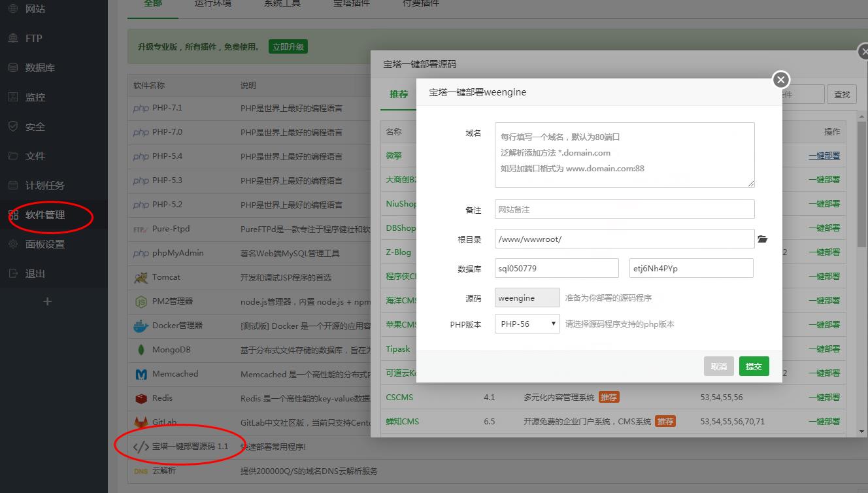Click 一键部署 link for 海洋CMS row

[824, 300]
